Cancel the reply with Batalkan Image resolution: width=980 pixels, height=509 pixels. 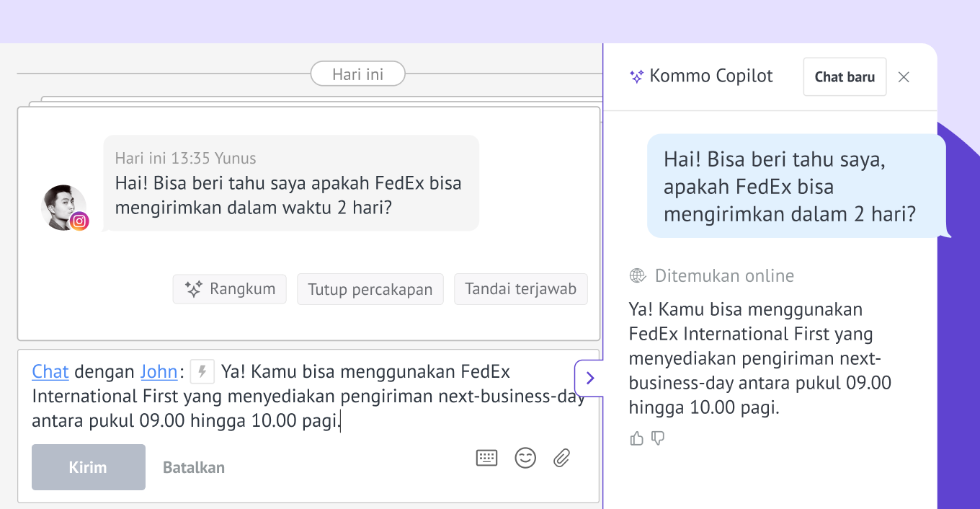click(194, 467)
